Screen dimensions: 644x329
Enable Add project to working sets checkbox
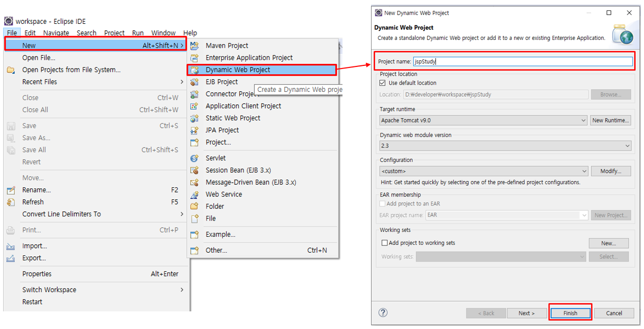point(385,243)
